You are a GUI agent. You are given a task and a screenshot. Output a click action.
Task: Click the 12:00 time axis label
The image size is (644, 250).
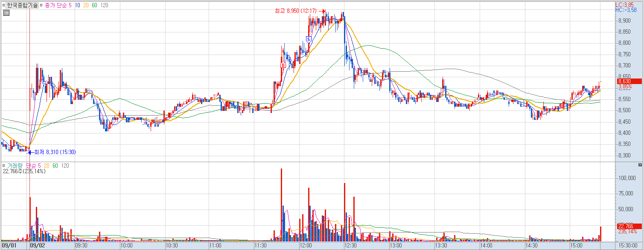[306, 246]
